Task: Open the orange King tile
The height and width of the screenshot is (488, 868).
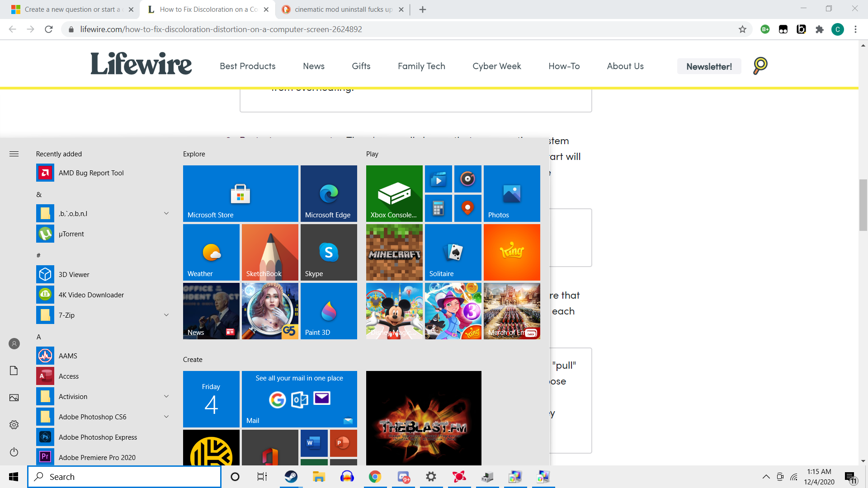Action: tap(512, 252)
